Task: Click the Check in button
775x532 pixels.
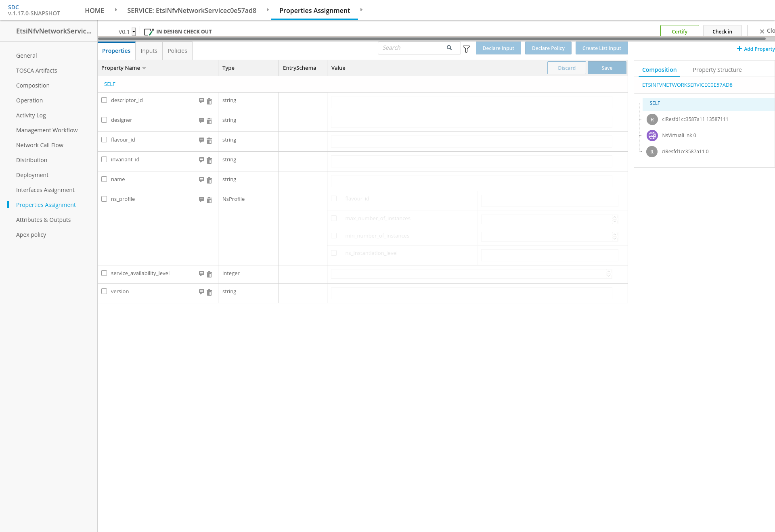Action: click(x=723, y=31)
